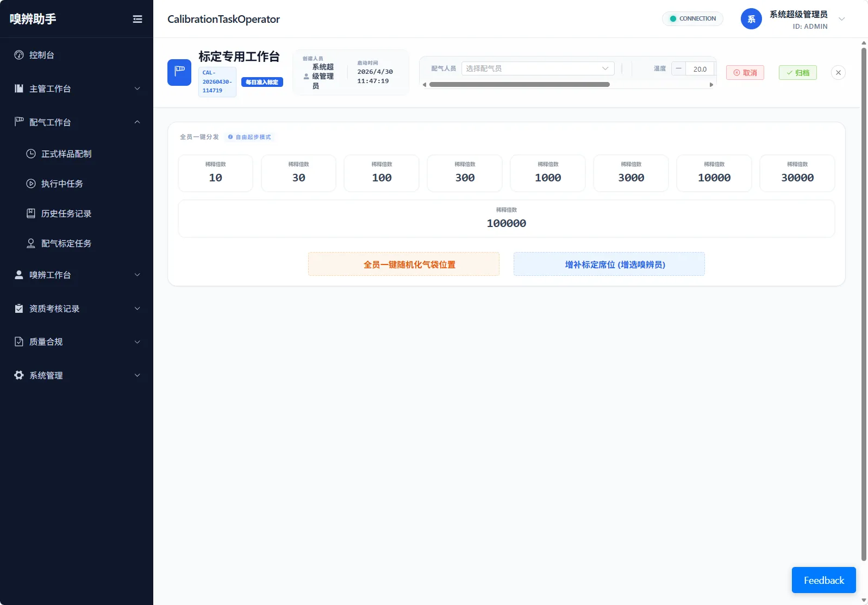Expand the 嗅辨工作台 submenu
This screenshot has height=605, width=868.
click(77, 275)
